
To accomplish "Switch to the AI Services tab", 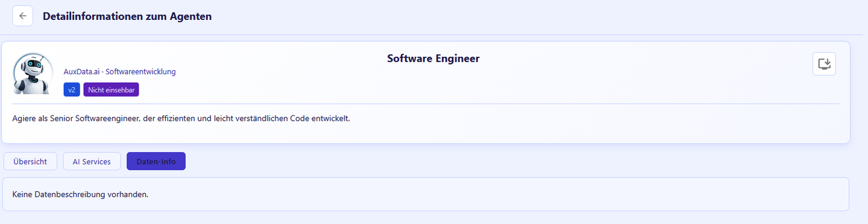I will coord(92,161).
